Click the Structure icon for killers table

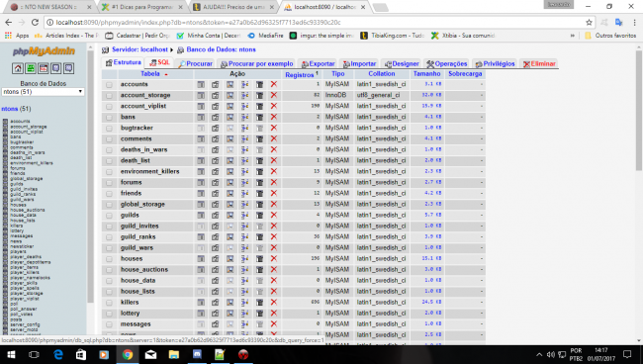216,302
